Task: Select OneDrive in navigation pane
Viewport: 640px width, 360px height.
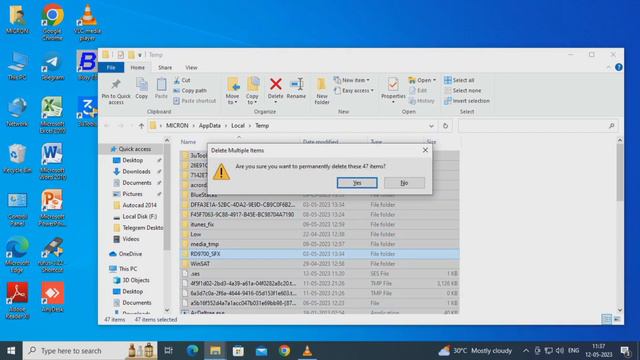Action: [130, 254]
